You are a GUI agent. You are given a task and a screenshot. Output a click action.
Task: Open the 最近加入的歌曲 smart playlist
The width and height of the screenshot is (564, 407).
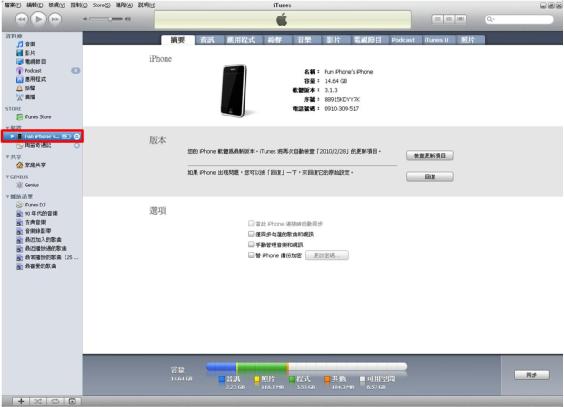click(x=39, y=240)
